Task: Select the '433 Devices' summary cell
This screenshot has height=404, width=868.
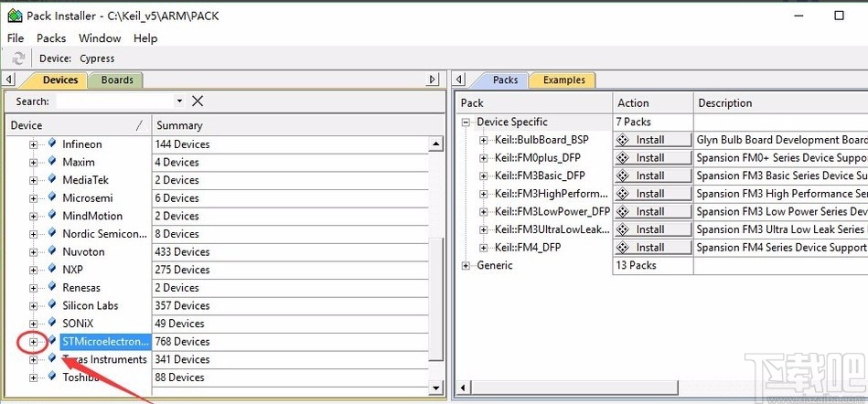Action: click(290, 251)
